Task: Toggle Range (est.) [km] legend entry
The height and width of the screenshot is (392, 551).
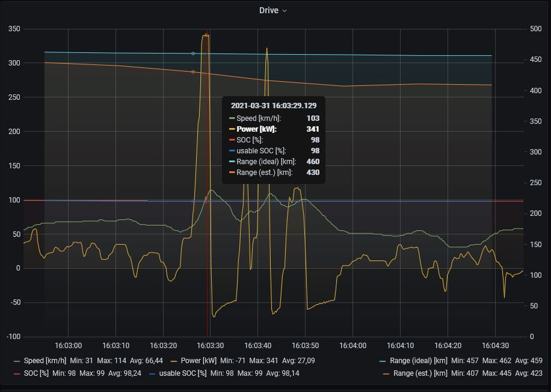Action: pos(420,373)
